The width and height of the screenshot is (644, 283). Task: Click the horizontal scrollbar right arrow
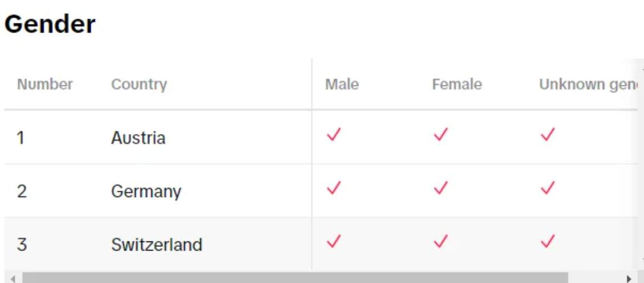pos(629,278)
